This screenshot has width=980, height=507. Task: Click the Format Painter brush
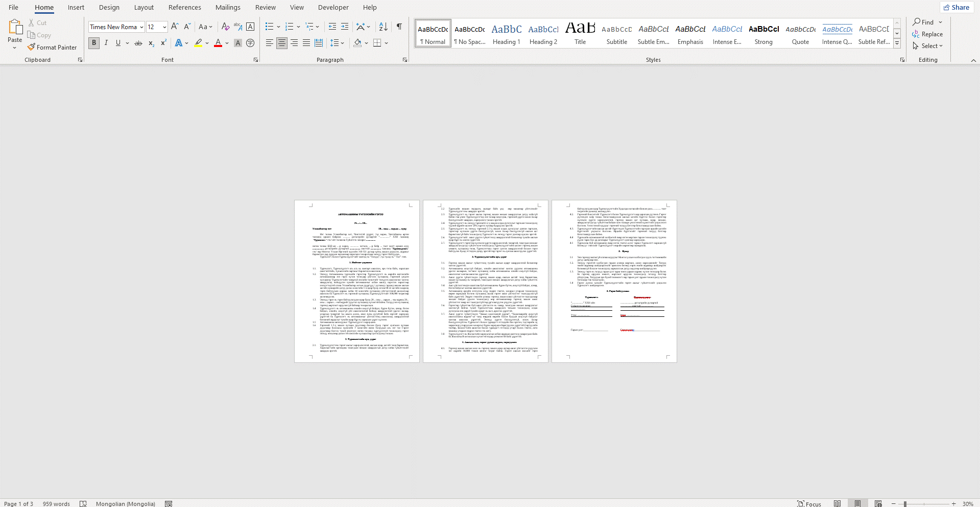pos(31,47)
